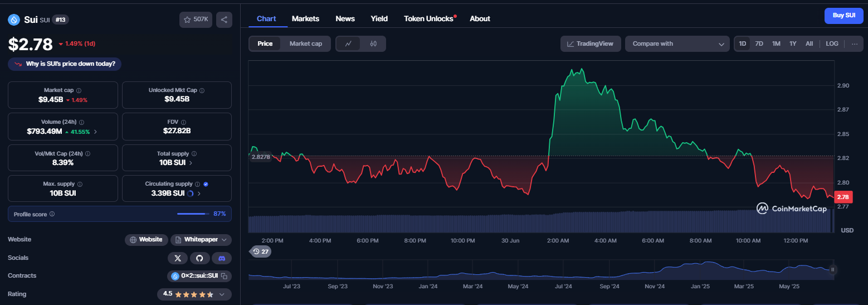Click Why is SUI's price down today?
This screenshot has height=305, width=868.
[65, 64]
